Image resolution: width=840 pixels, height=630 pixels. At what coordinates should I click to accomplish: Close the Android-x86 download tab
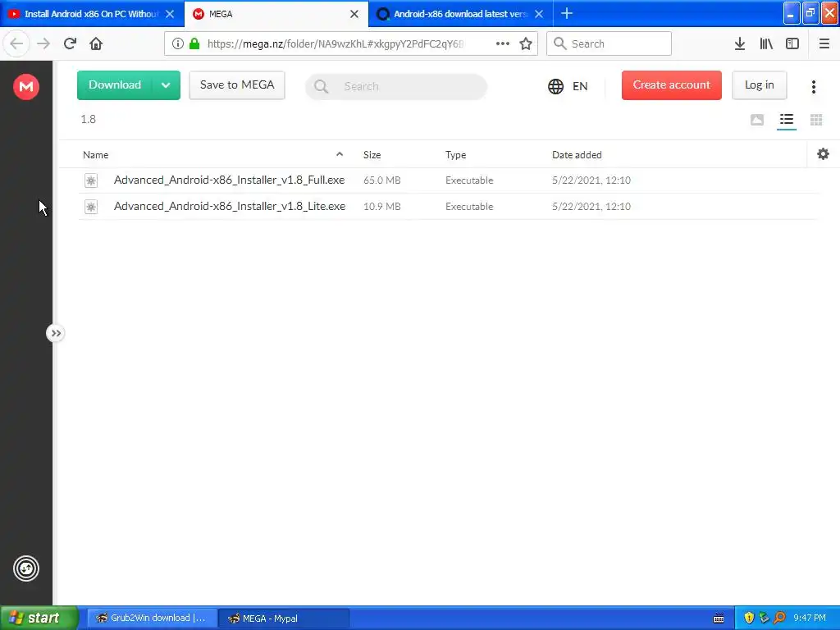point(539,14)
